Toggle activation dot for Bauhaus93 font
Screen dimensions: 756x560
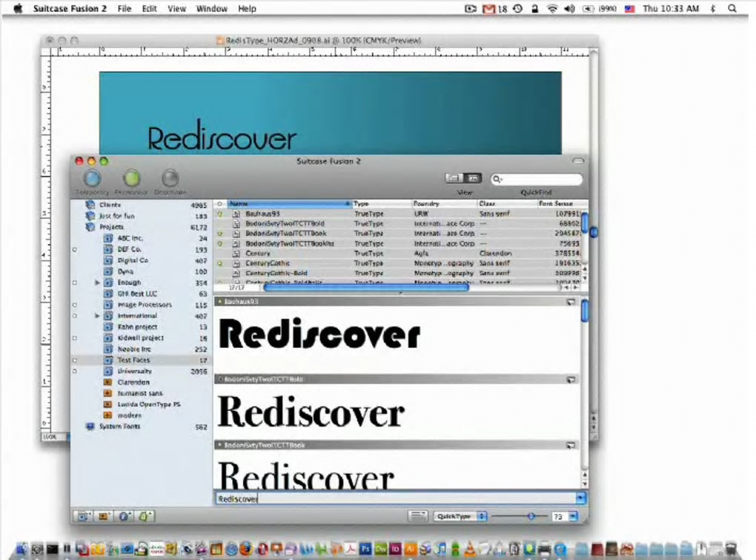(x=220, y=214)
